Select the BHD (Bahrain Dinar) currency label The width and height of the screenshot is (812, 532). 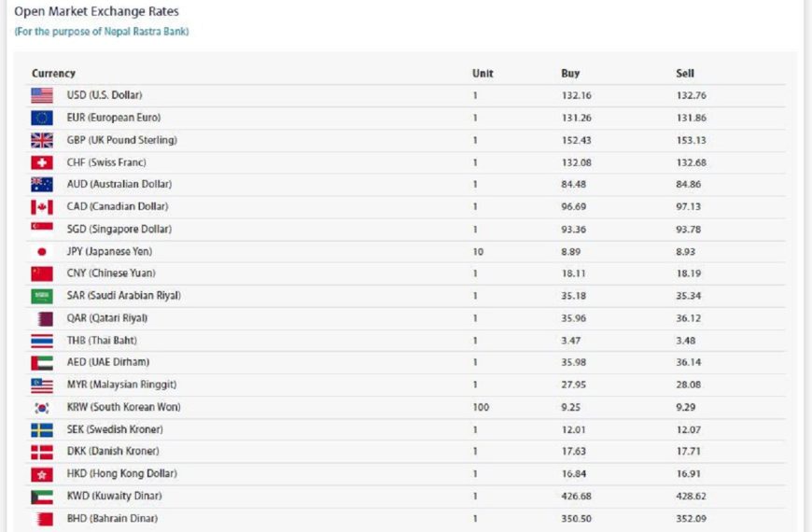point(112,518)
